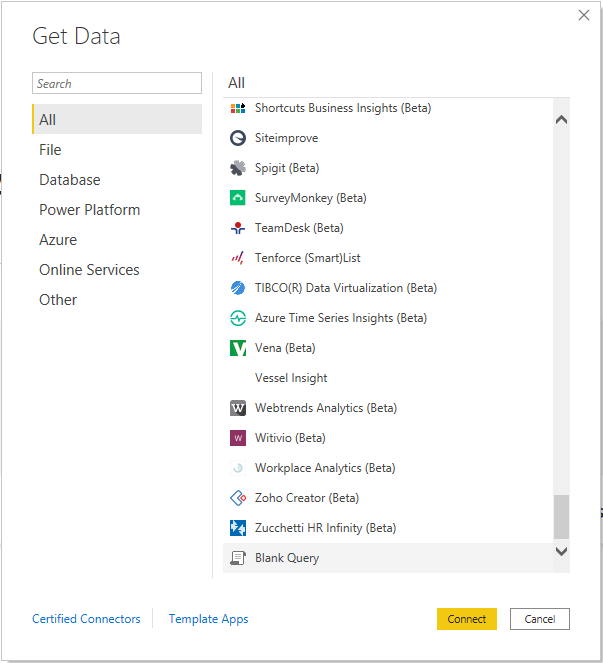Select "Shortcuts Business Insights (Beta)" entry
This screenshot has height=663, width=603.
point(388,108)
